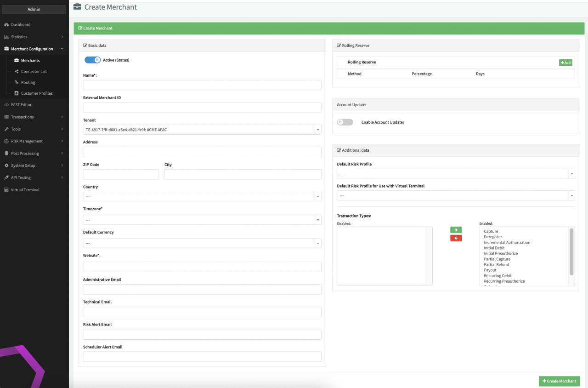This screenshot has width=588, height=388.
Task: Open the Default Currency dropdown
Action: point(317,243)
